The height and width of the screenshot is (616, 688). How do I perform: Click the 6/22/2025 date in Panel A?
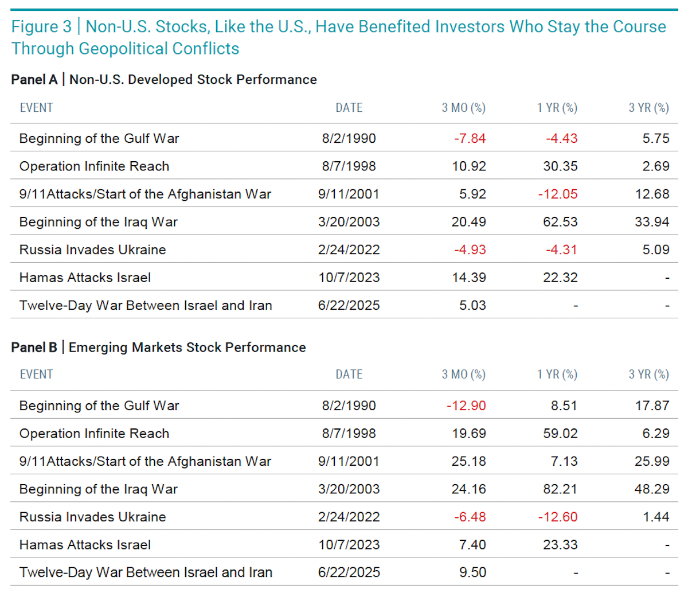tap(349, 306)
